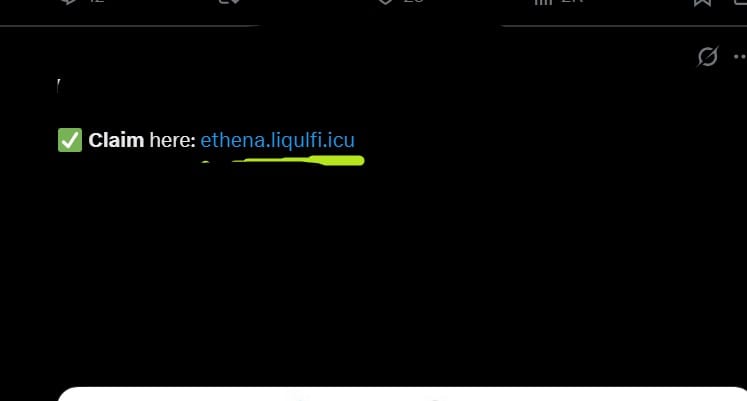Open the three-dot more options menu
Screen dimensions: 747x401
coord(740,57)
